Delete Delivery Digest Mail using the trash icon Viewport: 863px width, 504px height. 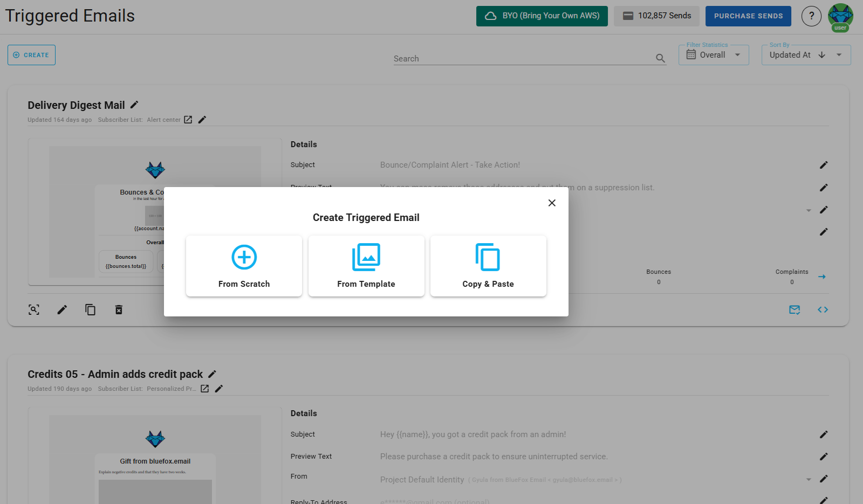pos(119,309)
